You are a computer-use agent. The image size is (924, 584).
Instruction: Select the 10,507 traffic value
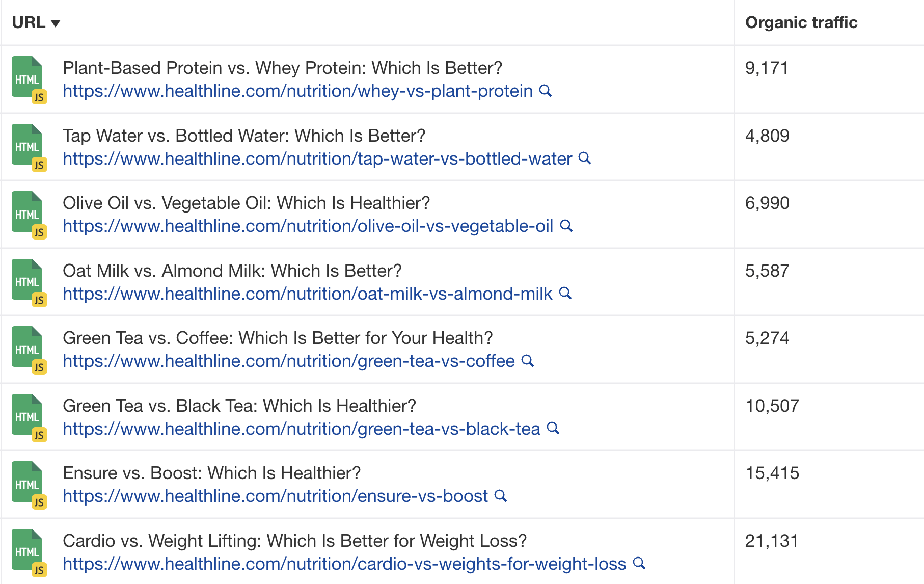point(772,406)
